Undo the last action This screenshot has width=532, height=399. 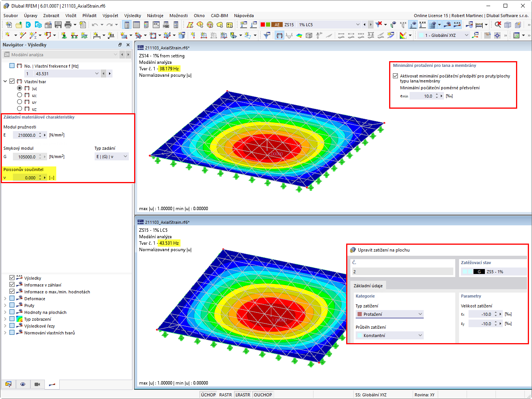click(95, 25)
